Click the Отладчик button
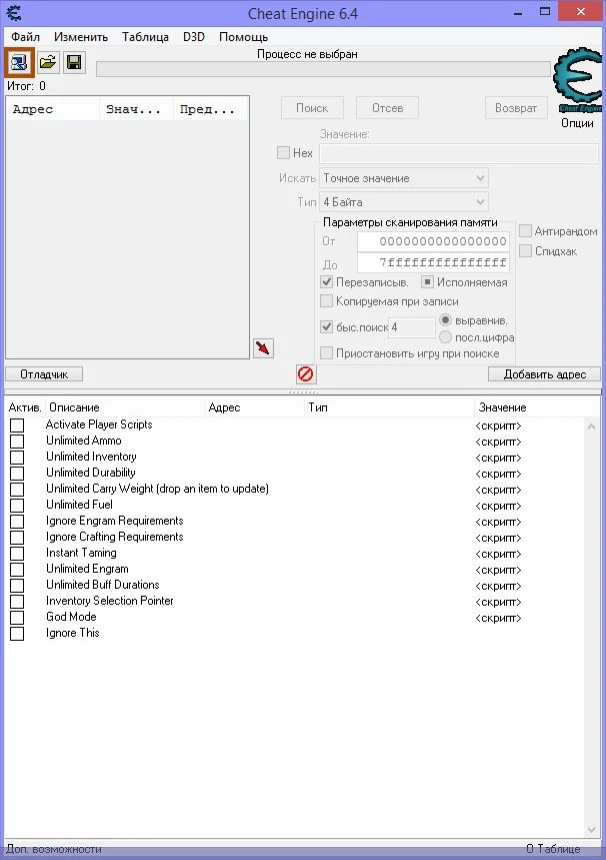 coord(44,374)
